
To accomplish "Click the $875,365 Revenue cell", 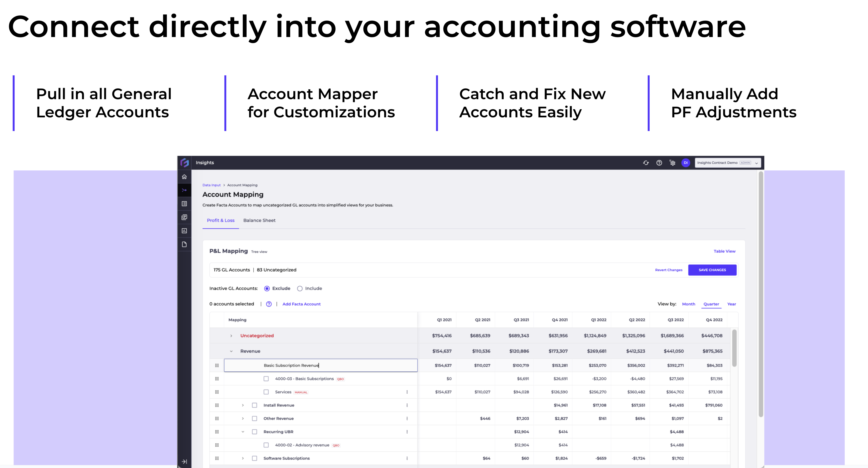I will 712,351.
